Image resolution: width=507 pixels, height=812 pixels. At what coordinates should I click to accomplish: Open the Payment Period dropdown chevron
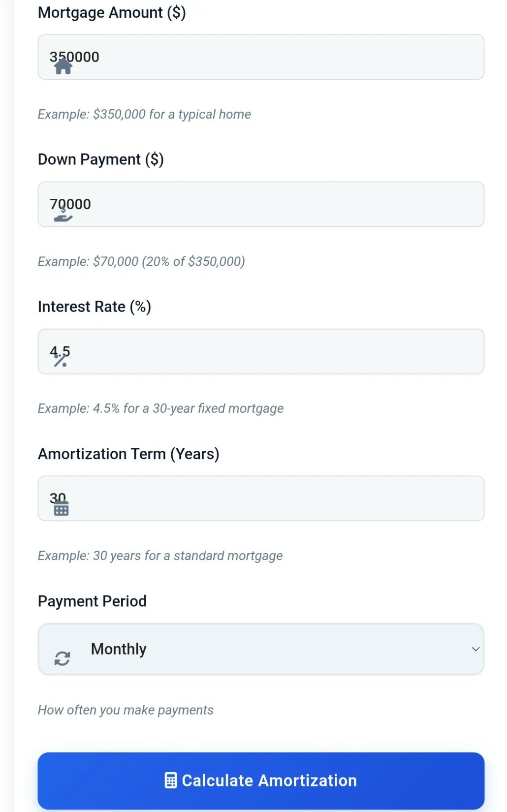click(475, 649)
